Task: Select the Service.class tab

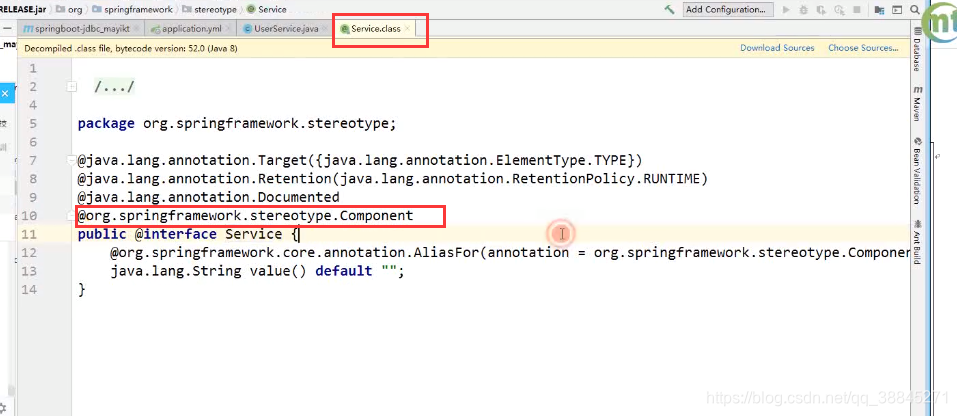Action: 376,29
